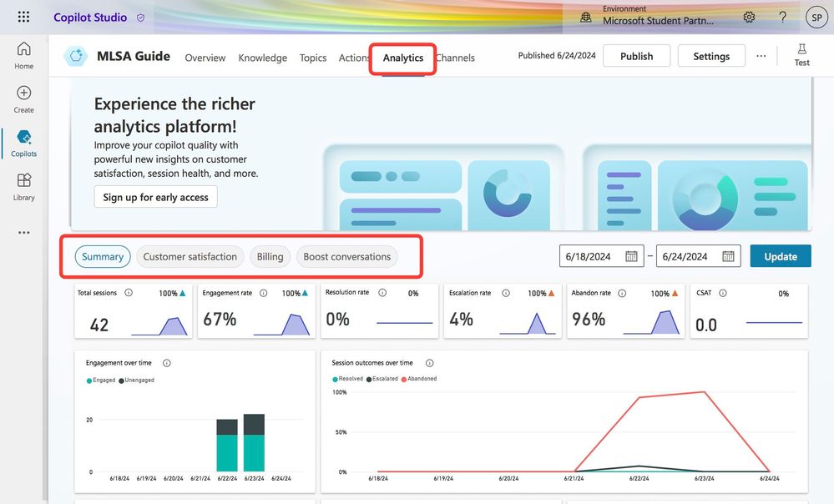The height and width of the screenshot is (504, 834).
Task: Show info for CSAT
Action: (x=723, y=293)
